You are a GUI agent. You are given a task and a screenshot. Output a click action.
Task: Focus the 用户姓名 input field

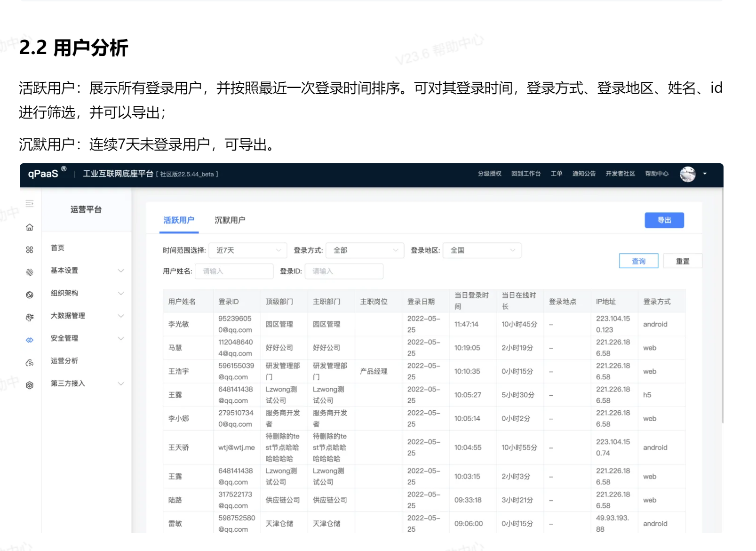[234, 272]
